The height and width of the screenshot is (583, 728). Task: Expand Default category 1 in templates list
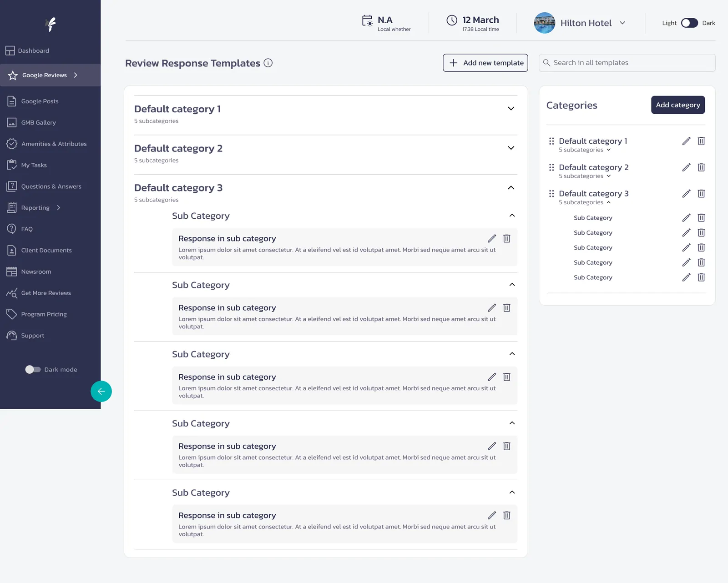coord(511,109)
